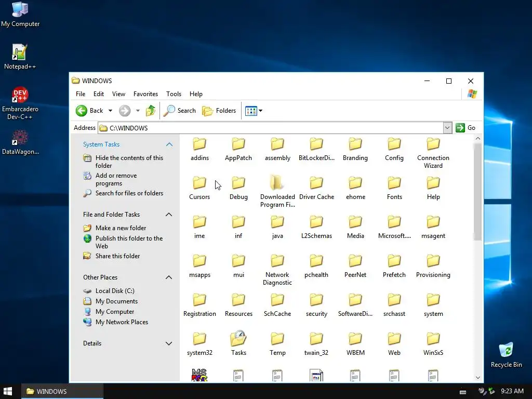Select the Connection Wizard folder

pos(433,153)
